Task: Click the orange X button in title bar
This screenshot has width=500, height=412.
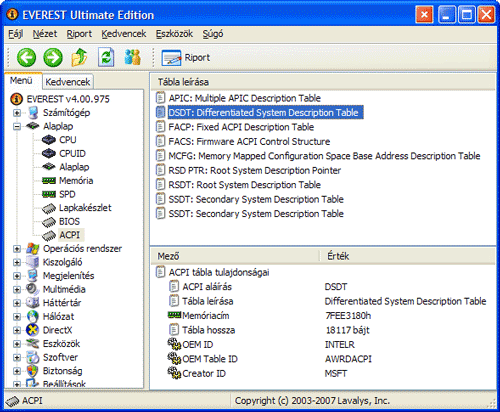Action: [x=424, y=15]
